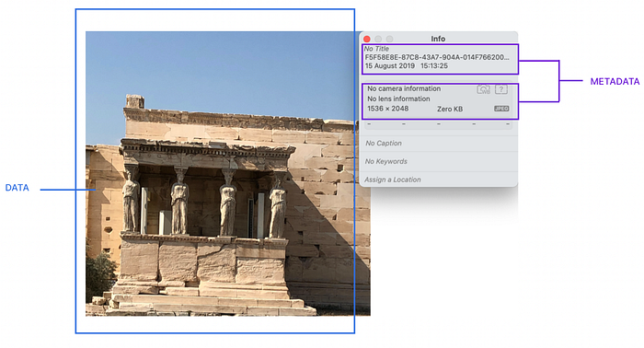Select the filename F5F58E8E-87C8-43A7 text

coord(437,57)
